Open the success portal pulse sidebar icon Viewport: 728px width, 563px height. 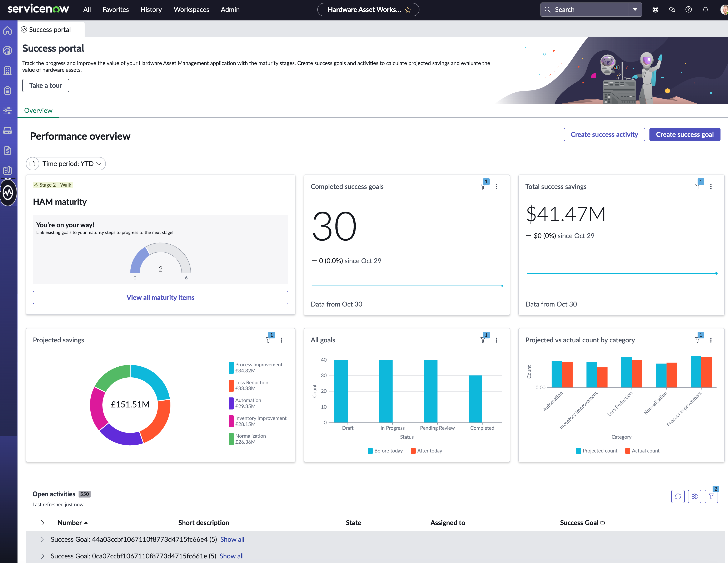click(x=8, y=192)
